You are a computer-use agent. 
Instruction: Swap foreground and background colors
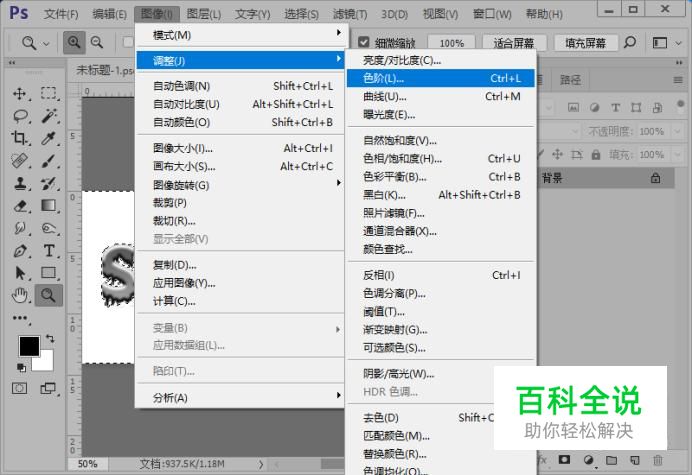50,339
